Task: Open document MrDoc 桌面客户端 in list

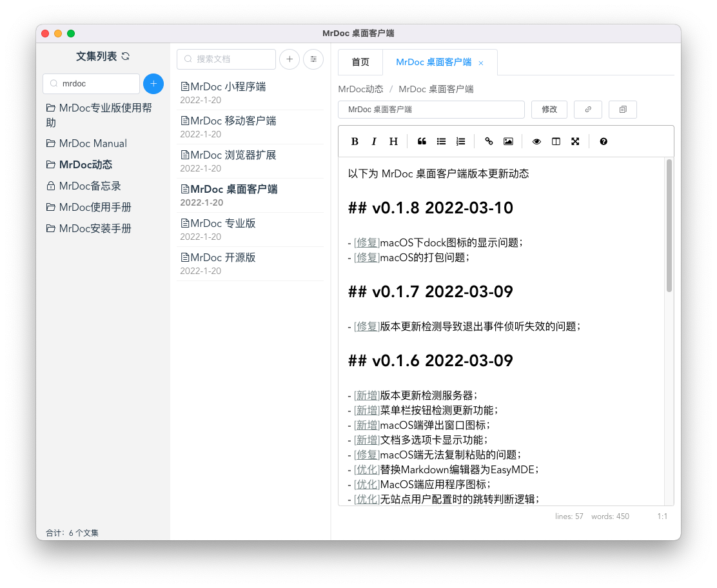Action: pyautogui.click(x=250, y=196)
